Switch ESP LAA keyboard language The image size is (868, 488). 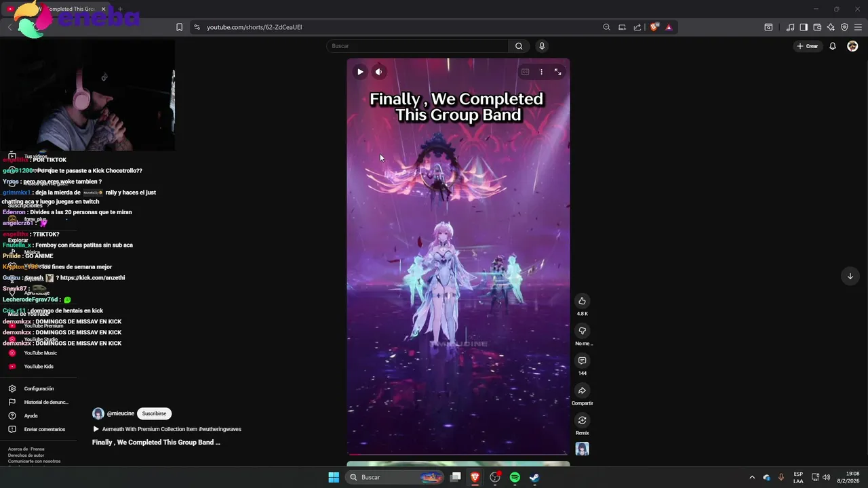click(798, 477)
